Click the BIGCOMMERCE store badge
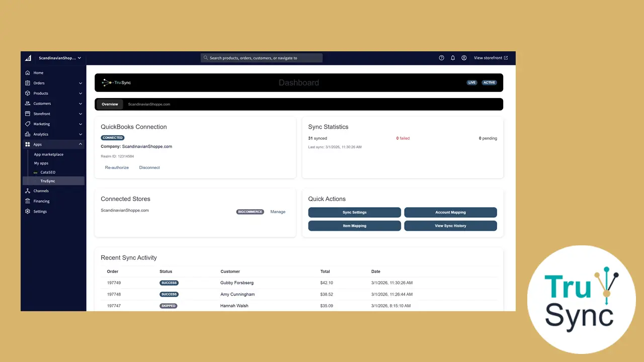 pyautogui.click(x=250, y=212)
